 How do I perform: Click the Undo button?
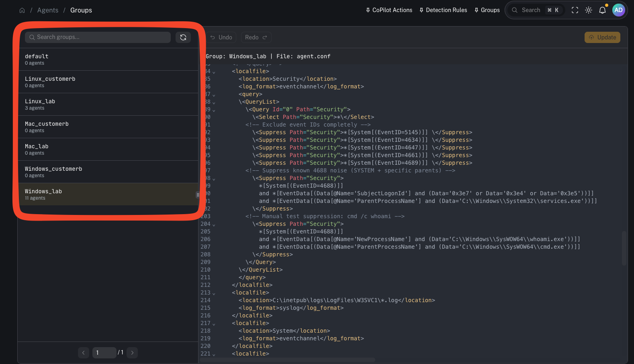(221, 37)
